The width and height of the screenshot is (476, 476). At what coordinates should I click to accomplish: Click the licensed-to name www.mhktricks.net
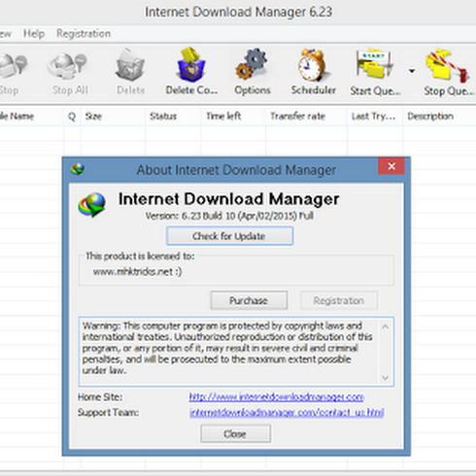137,272
